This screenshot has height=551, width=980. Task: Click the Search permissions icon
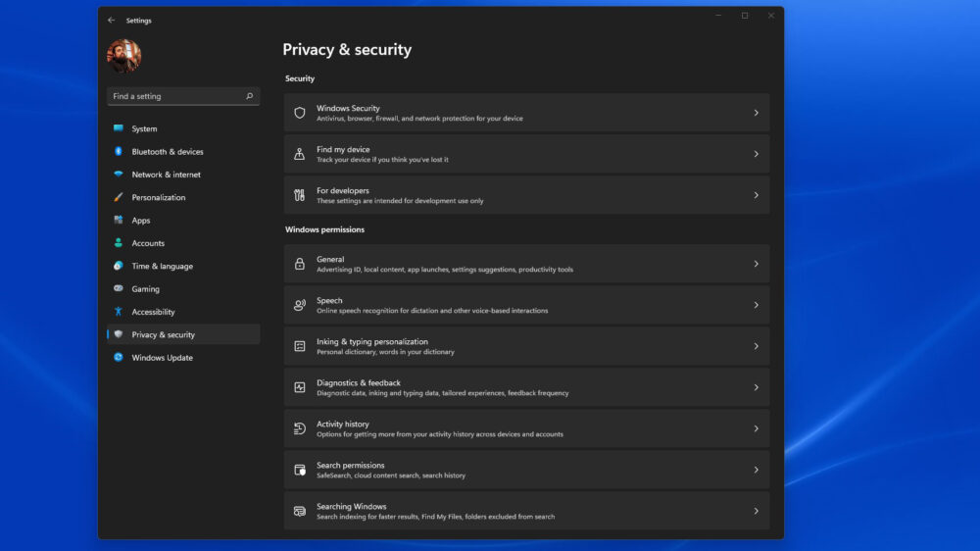pos(299,470)
